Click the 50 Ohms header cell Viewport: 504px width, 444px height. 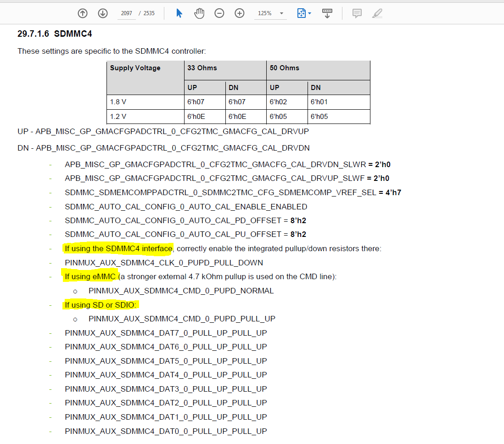(x=318, y=70)
